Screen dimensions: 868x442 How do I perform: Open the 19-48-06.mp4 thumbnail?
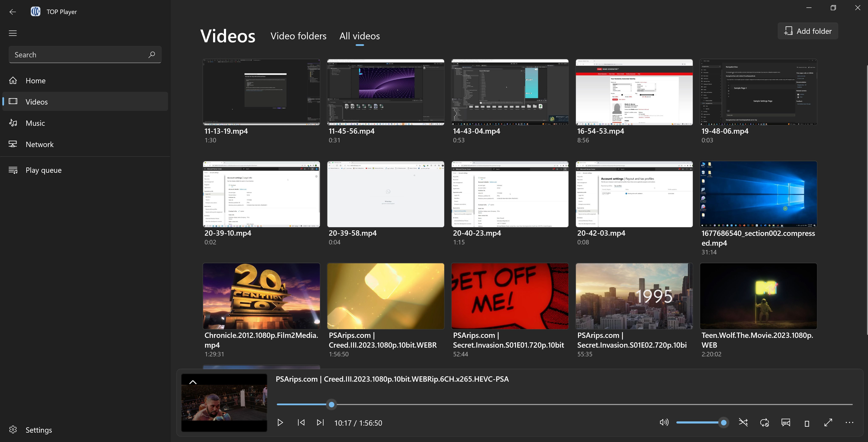click(x=758, y=92)
